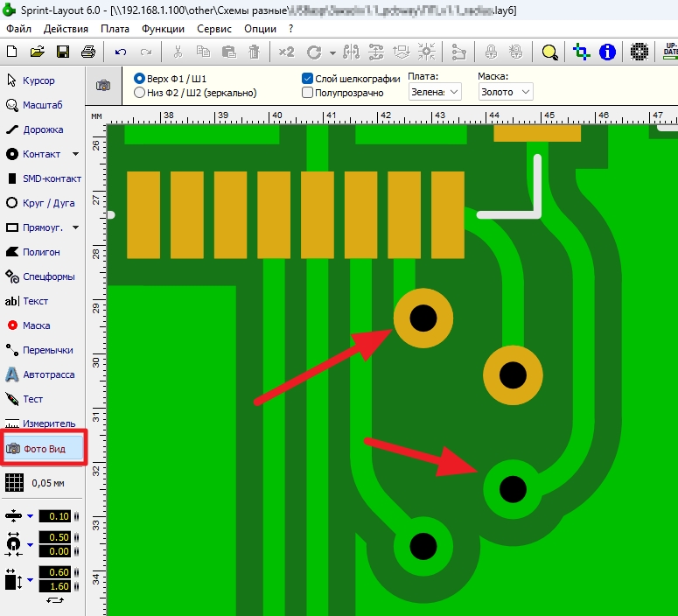Select the Масштаб zoom tool
678x616 pixels.
click(x=41, y=105)
